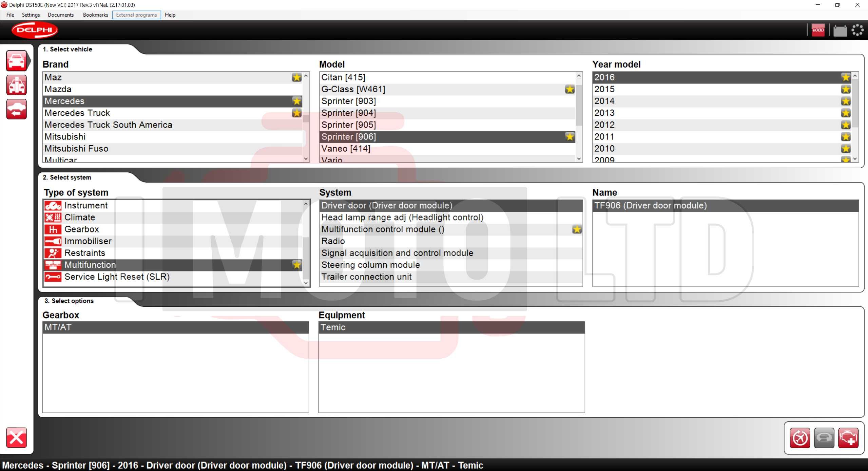Screen dimensions: 868x471
Task: Select Head lamp range adj system
Action: pyautogui.click(x=451, y=218)
